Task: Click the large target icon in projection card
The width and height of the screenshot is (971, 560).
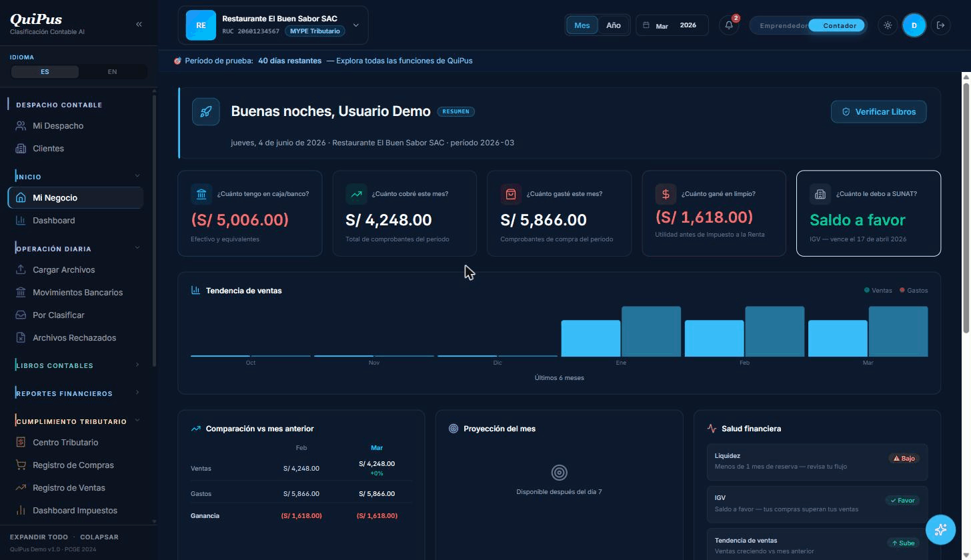Action: [560, 473]
